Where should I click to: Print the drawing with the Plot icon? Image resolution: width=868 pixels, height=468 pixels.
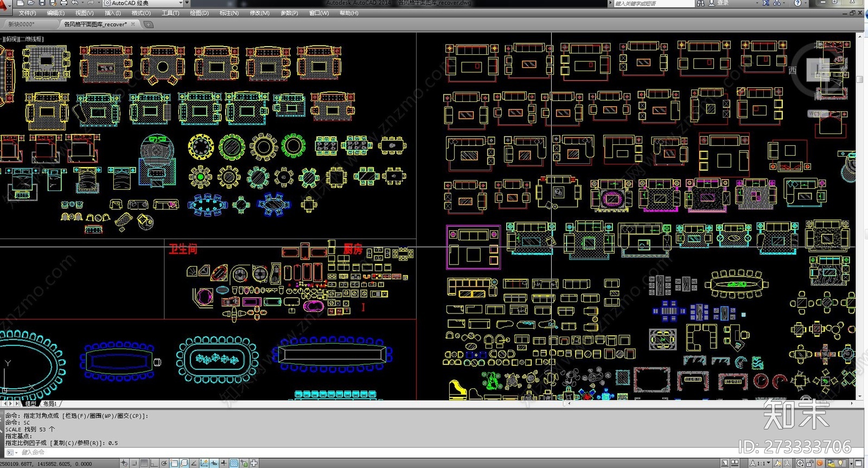point(63,3)
